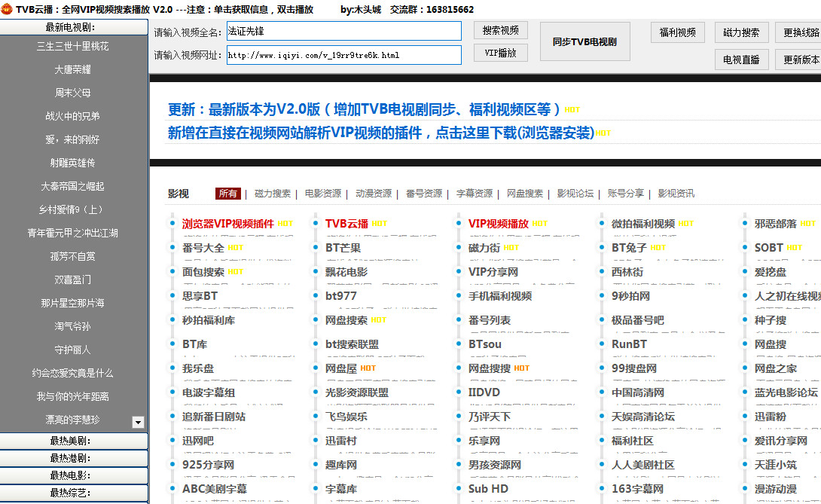Click the VIP播放 button
The image size is (821, 504).
tap(501, 53)
